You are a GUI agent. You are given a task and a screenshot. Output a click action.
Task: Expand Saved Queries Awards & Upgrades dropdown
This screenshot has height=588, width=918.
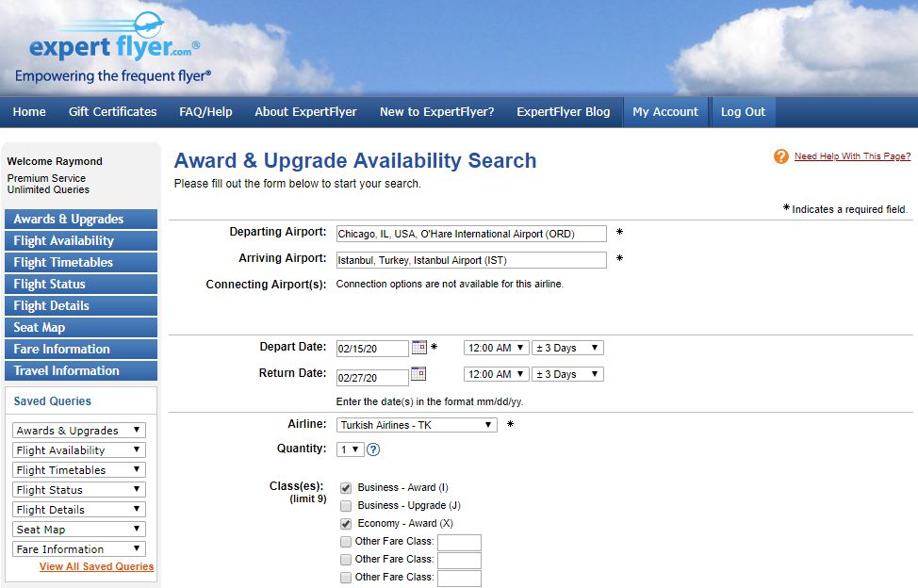[79, 430]
